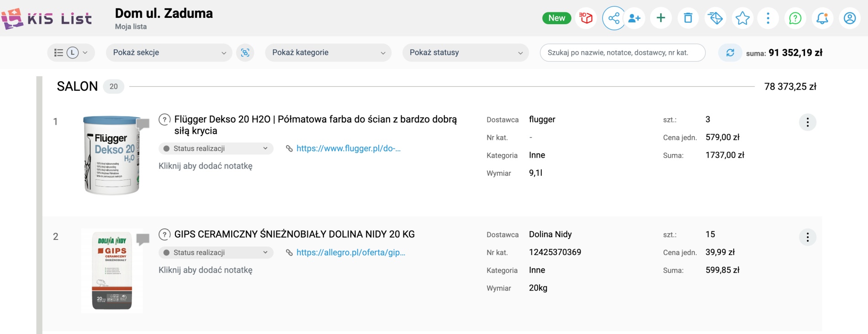Open the user profile icon

(850, 18)
